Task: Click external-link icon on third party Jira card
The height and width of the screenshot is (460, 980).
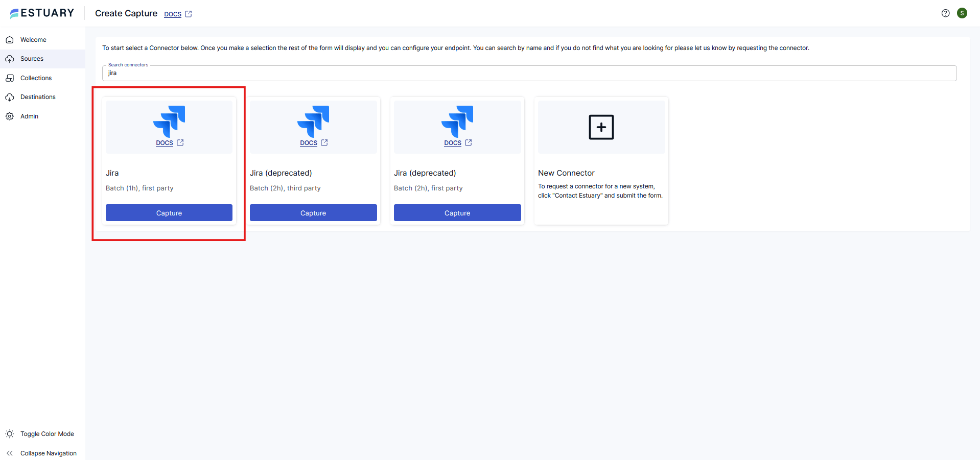Action: pyautogui.click(x=324, y=143)
